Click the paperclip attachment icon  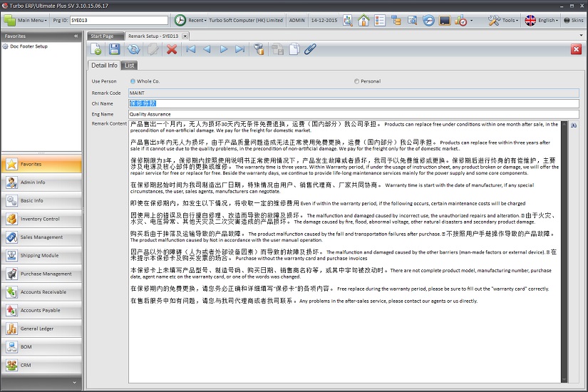pos(310,49)
